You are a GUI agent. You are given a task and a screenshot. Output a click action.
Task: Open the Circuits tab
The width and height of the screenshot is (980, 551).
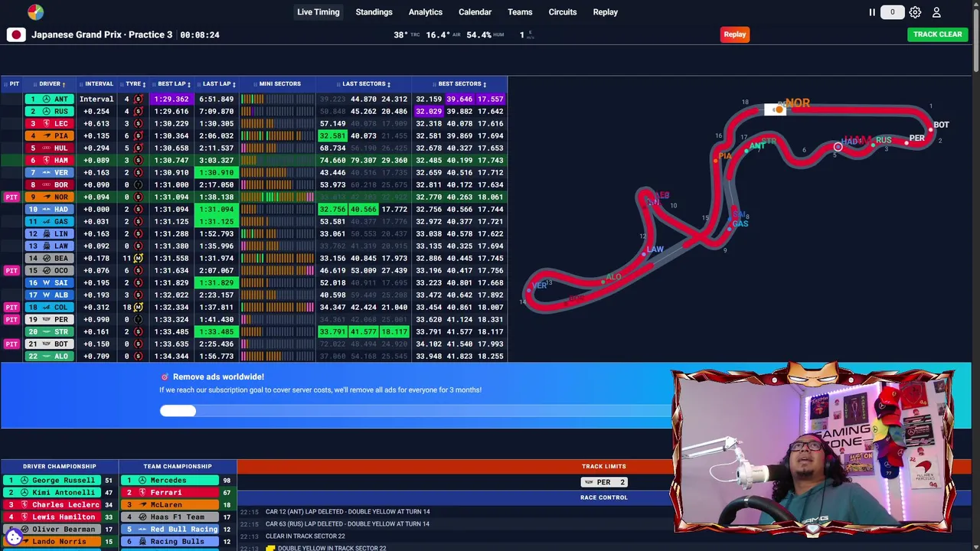[562, 12]
